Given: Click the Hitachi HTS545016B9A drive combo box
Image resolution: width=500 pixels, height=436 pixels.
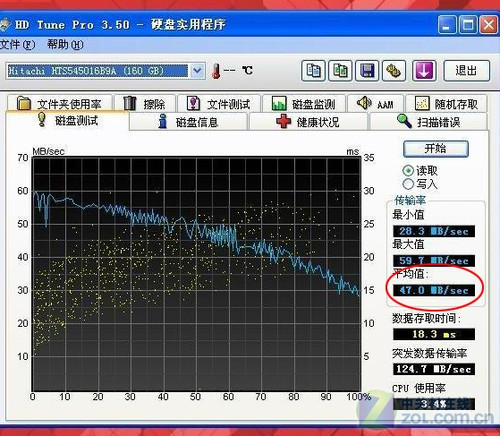Looking at the screenshot, I should click(105, 71).
